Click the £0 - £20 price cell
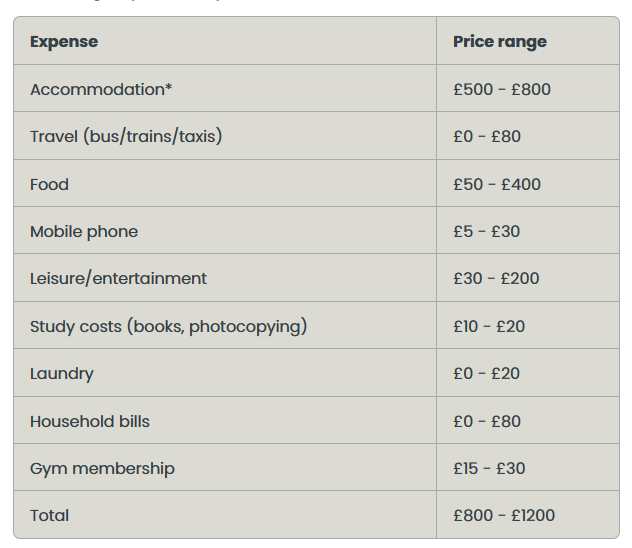This screenshot has width=632, height=548. (487, 373)
